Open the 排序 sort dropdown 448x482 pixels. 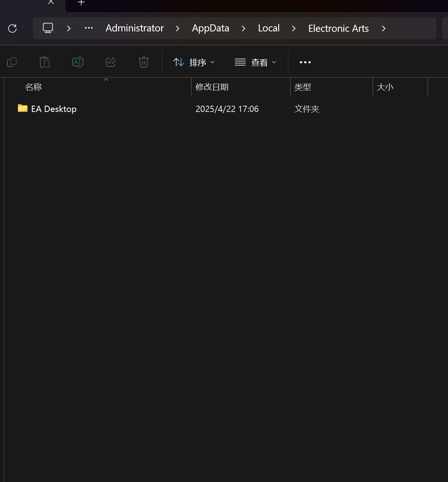194,62
